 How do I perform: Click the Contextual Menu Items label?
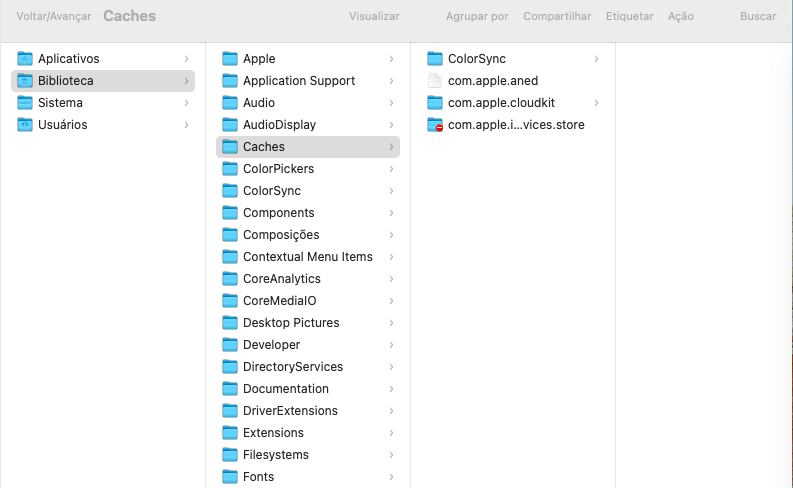(308, 257)
